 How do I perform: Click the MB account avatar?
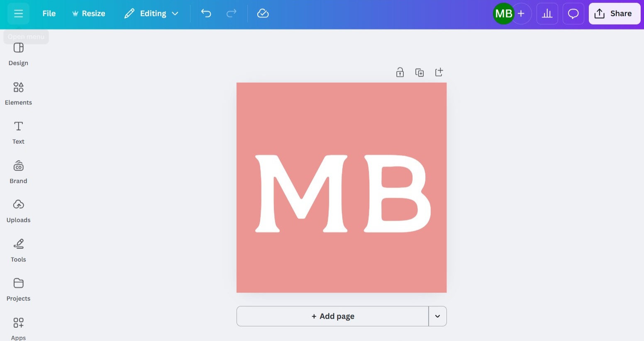point(503,13)
